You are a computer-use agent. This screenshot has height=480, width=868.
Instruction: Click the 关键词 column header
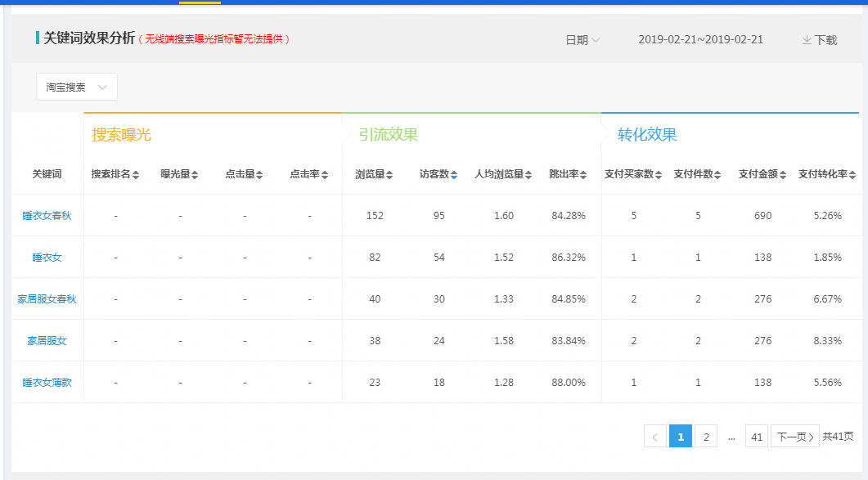click(47, 174)
